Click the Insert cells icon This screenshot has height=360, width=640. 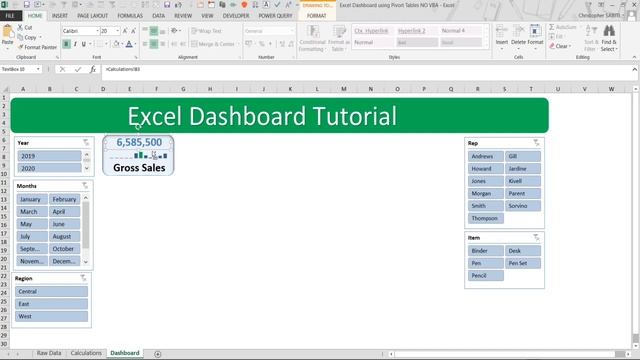tap(502, 31)
